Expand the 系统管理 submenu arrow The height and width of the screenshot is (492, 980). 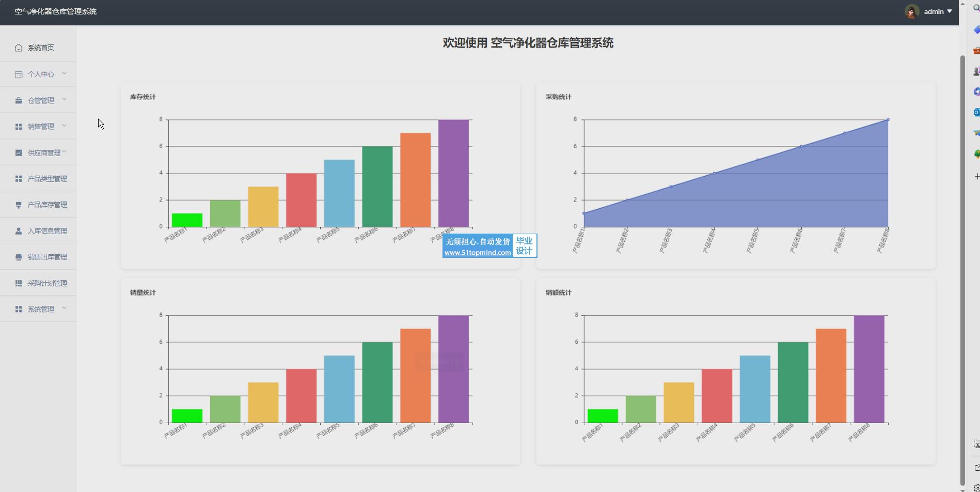click(64, 309)
